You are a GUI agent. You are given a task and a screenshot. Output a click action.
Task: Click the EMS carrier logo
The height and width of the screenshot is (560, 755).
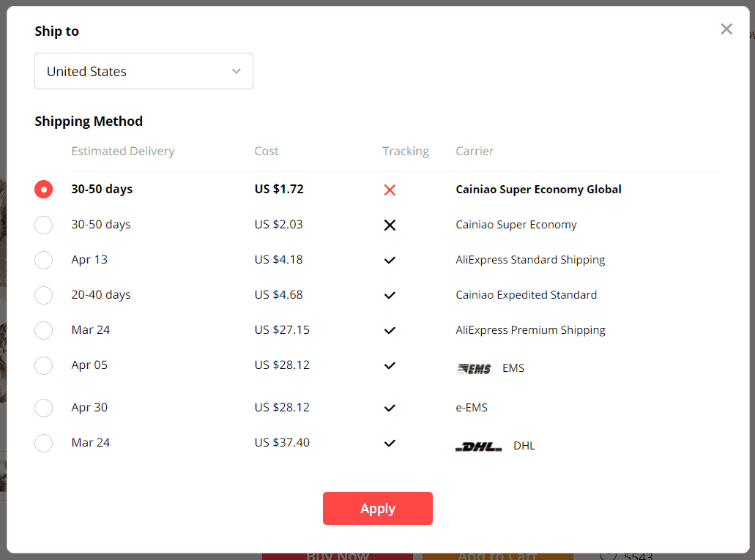click(473, 369)
